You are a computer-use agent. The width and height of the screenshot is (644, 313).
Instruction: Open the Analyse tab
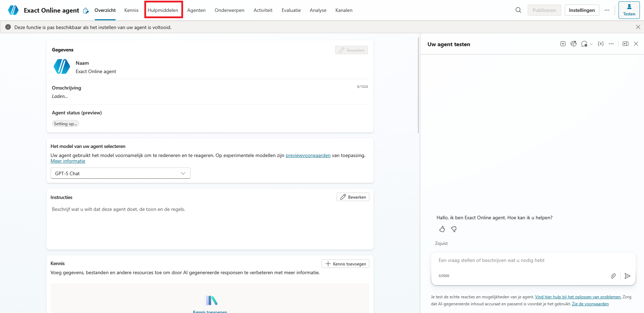pyautogui.click(x=318, y=10)
